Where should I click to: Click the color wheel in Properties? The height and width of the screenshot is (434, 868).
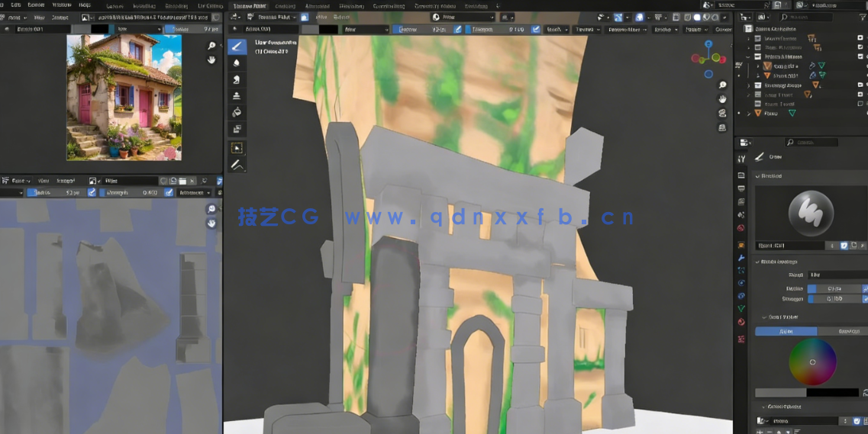coord(812,362)
